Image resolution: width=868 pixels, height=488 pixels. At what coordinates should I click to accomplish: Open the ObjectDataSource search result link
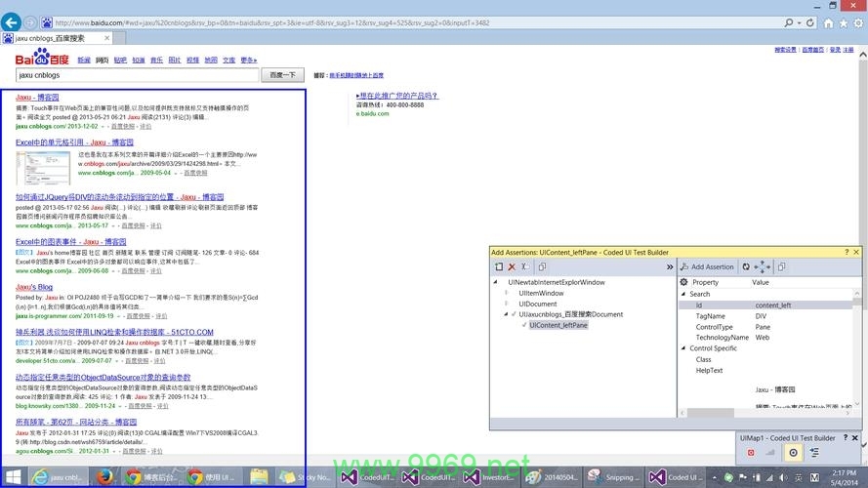coord(103,378)
